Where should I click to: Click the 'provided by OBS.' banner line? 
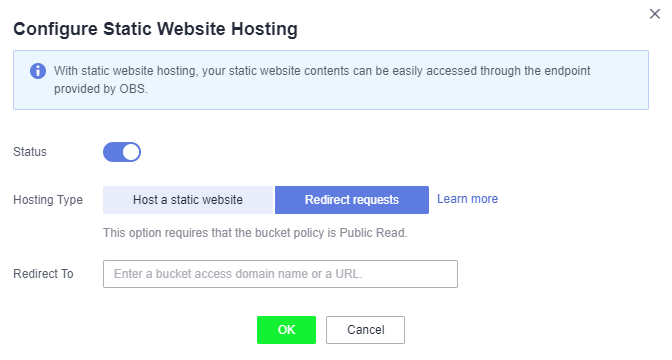(x=101, y=89)
